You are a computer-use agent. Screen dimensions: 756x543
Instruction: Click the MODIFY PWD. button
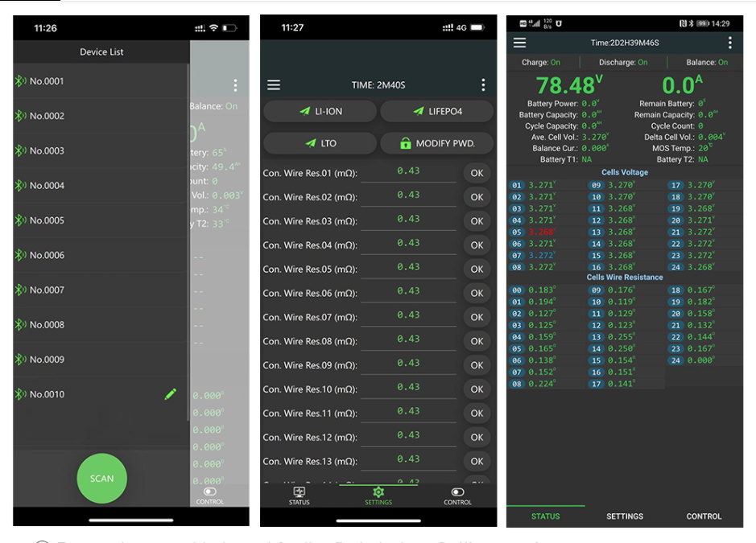[436, 143]
